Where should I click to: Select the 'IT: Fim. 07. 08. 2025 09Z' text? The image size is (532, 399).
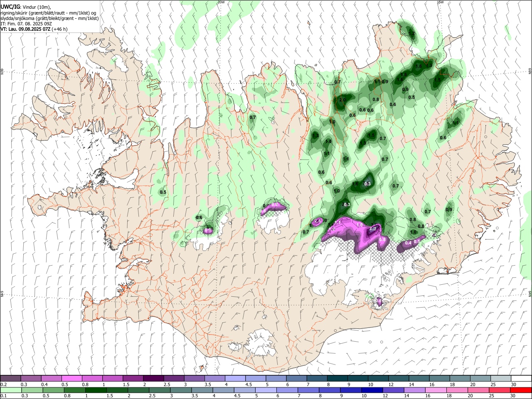tap(26, 24)
